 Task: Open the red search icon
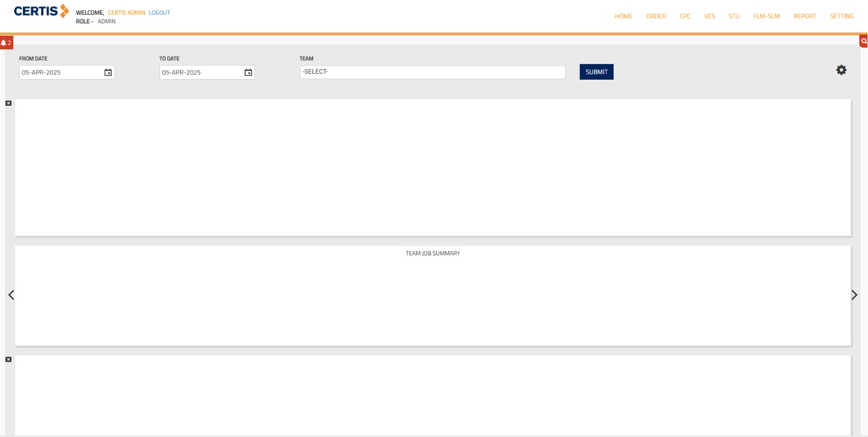point(864,41)
